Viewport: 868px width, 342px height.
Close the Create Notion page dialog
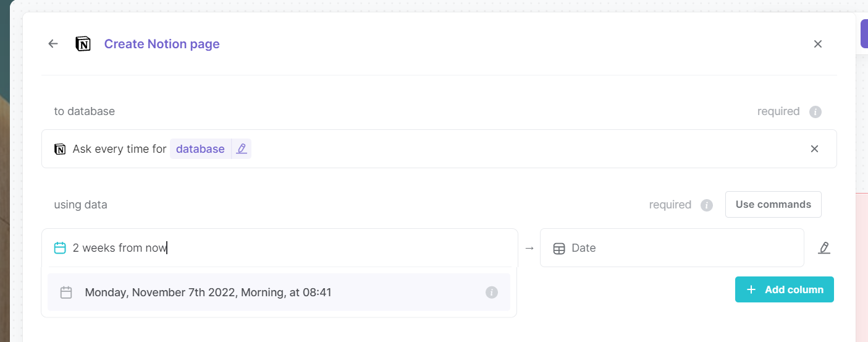click(818, 44)
